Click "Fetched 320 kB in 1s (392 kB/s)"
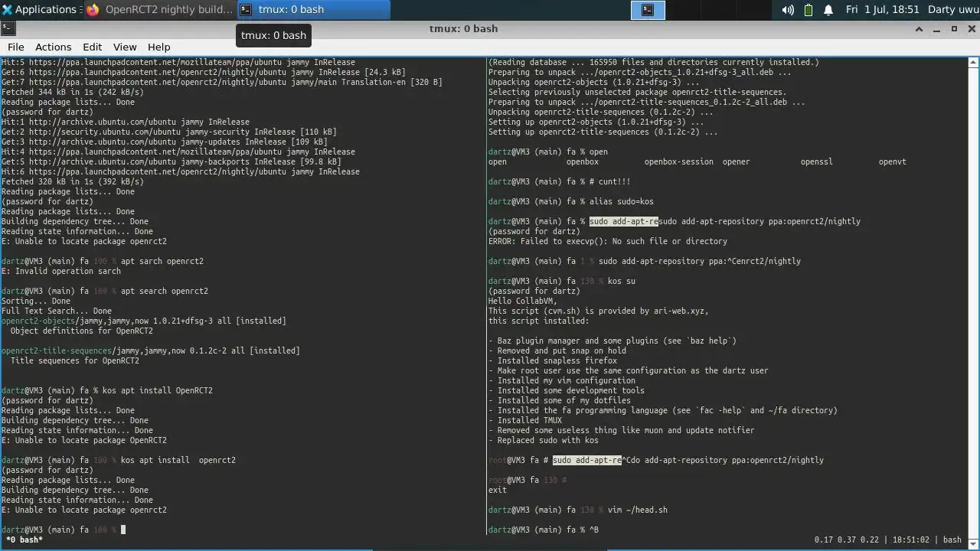 pyautogui.click(x=73, y=181)
